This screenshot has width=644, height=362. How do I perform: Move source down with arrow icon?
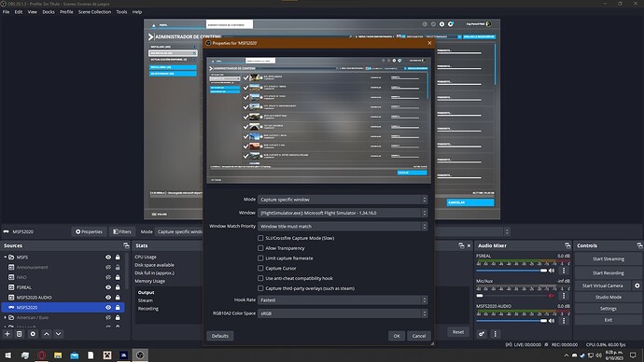pyautogui.click(x=58, y=334)
